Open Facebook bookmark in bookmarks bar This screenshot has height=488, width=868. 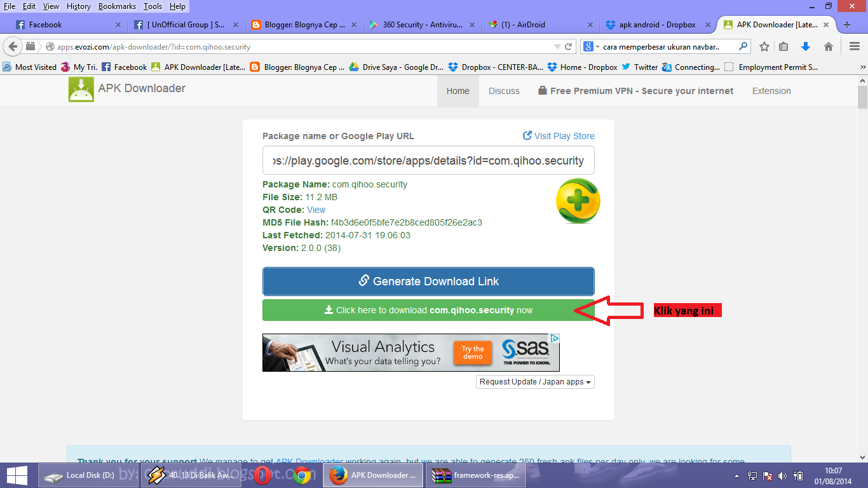pyautogui.click(x=124, y=67)
